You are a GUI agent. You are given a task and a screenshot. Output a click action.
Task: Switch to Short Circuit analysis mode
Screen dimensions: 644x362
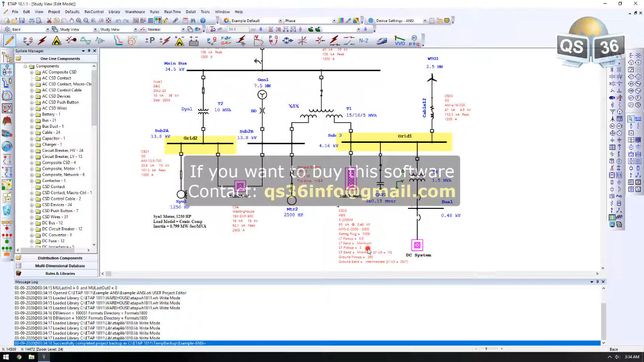[42, 41]
